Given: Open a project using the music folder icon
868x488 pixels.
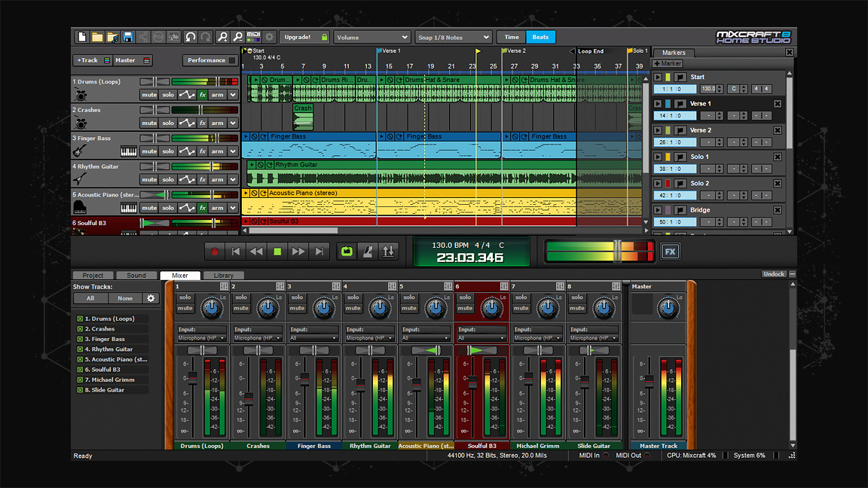Looking at the screenshot, I should click(114, 36).
